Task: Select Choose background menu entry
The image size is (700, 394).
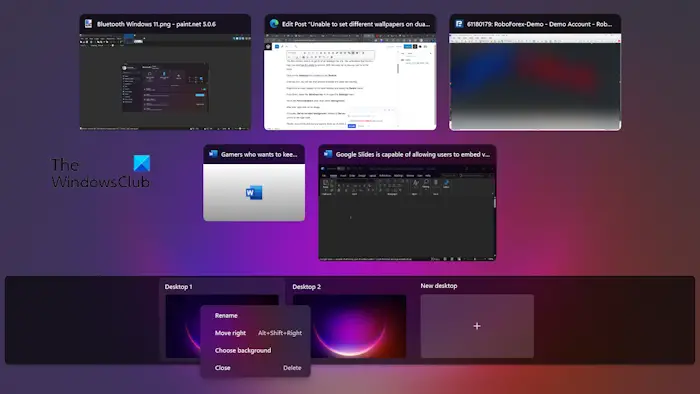Action: [243, 350]
